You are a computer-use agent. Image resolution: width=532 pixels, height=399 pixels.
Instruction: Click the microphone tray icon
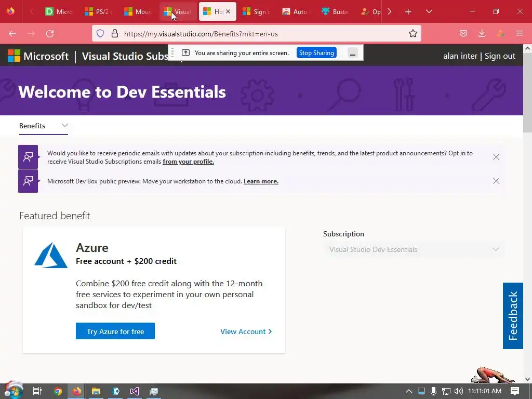(x=433, y=391)
